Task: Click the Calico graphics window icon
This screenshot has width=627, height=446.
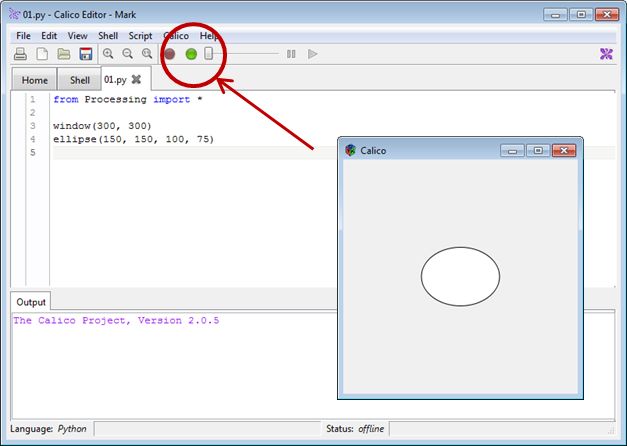Action: click(351, 150)
